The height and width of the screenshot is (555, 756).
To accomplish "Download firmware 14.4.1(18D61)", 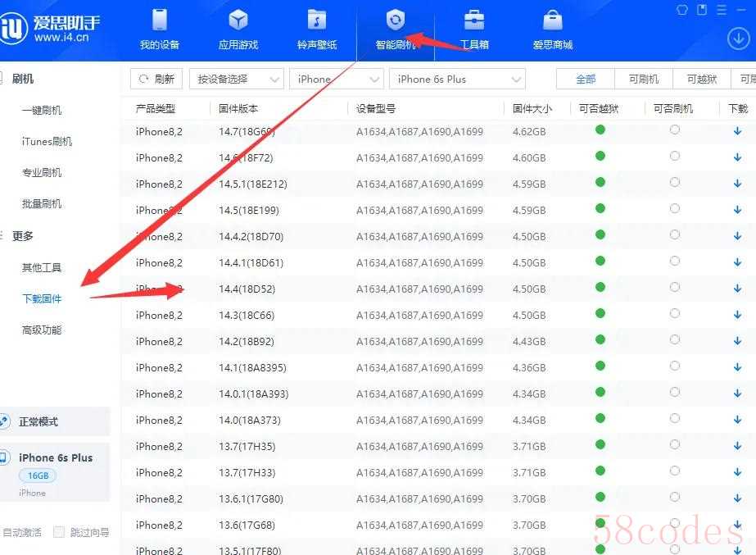I will click(737, 262).
